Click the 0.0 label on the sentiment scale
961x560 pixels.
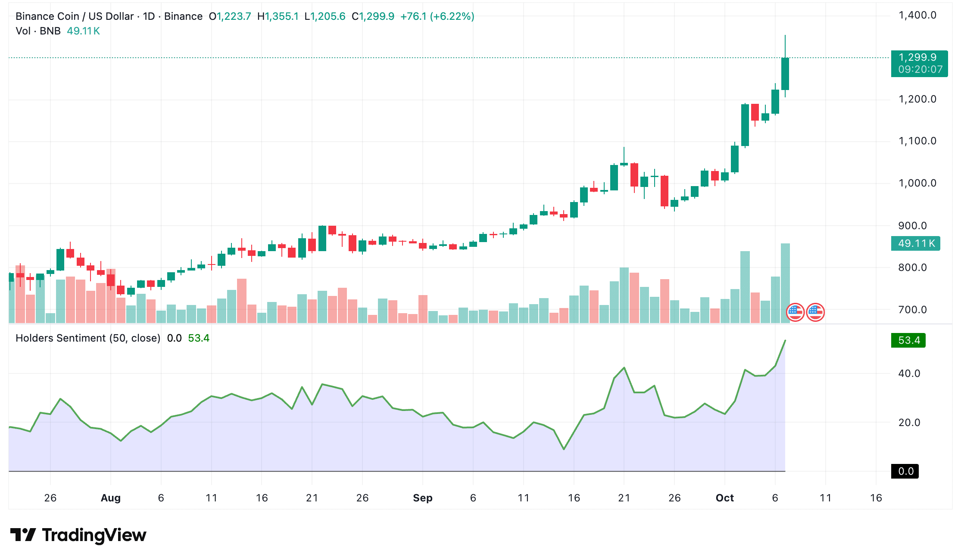(x=905, y=471)
